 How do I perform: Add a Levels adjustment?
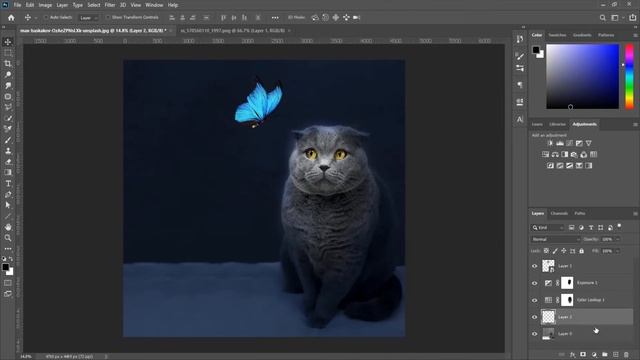560,143
